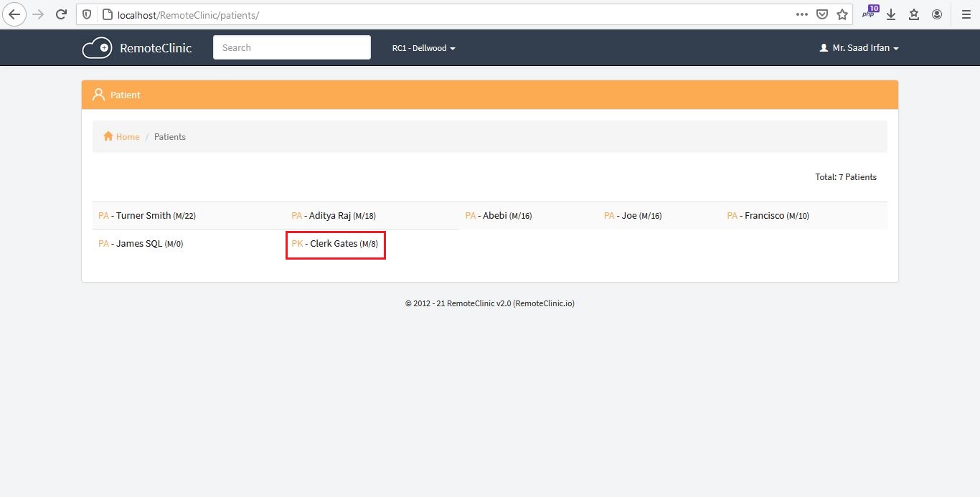
Task: Open patient Joe (M/16)
Action: 633,215
